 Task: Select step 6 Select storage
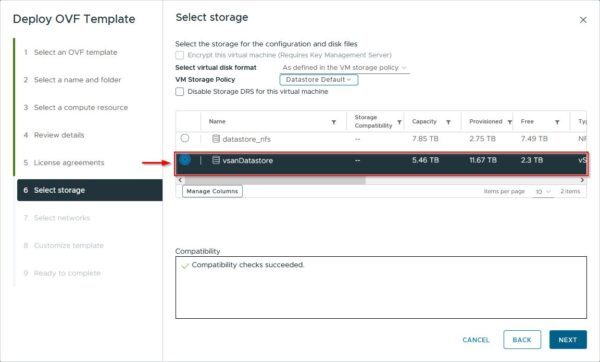90,190
